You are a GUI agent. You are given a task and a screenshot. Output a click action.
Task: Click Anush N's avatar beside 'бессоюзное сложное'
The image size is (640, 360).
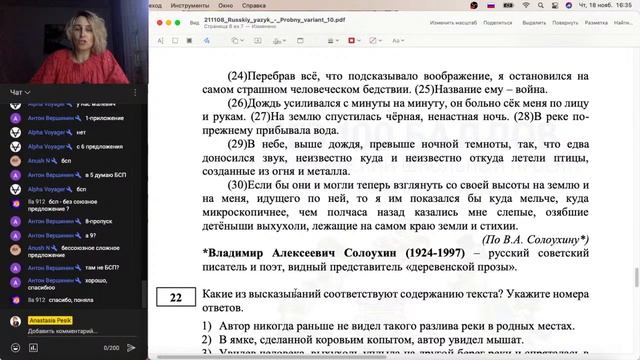tap(16, 250)
